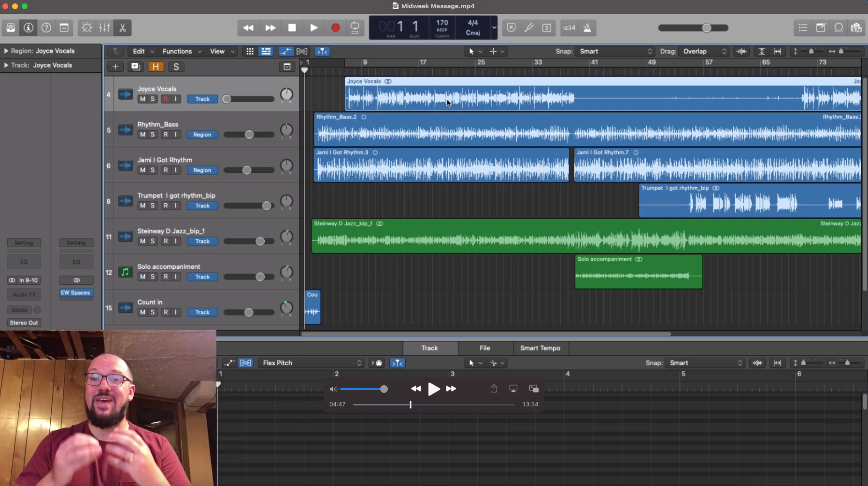The image size is (868, 486).
Task: Click the EW Spaces plugin slot
Action: point(75,293)
